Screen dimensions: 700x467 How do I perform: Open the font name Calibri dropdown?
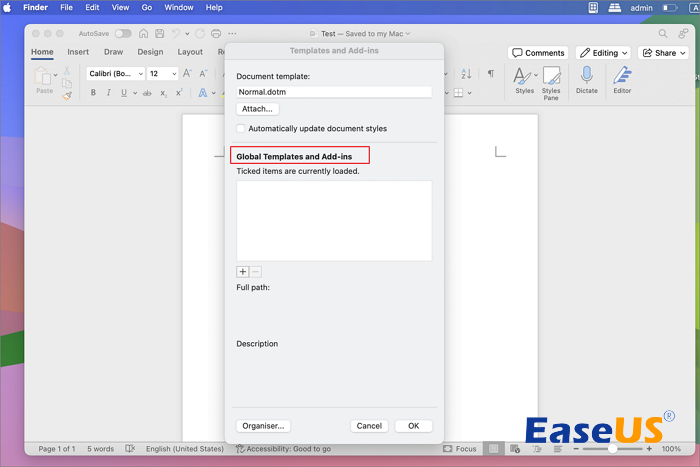140,74
